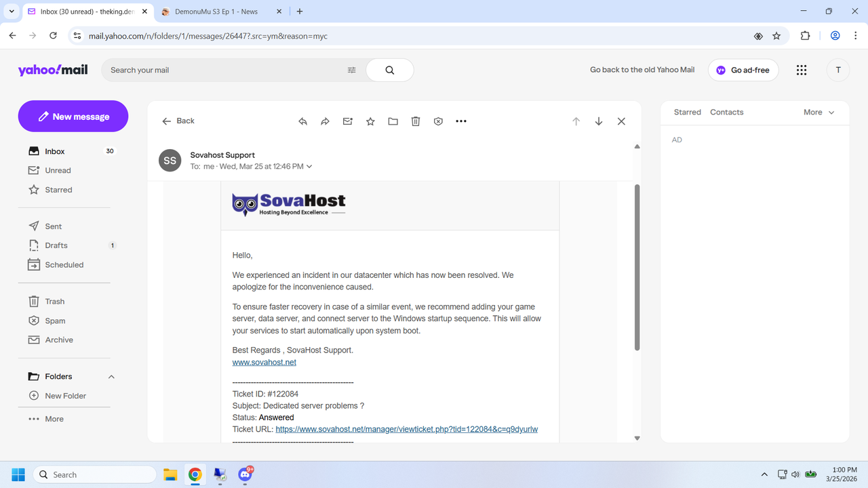This screenshot has height=488, width=868.
Task: Open Chrome profile icon in toolbar
Action: click(x=835, y=36)
